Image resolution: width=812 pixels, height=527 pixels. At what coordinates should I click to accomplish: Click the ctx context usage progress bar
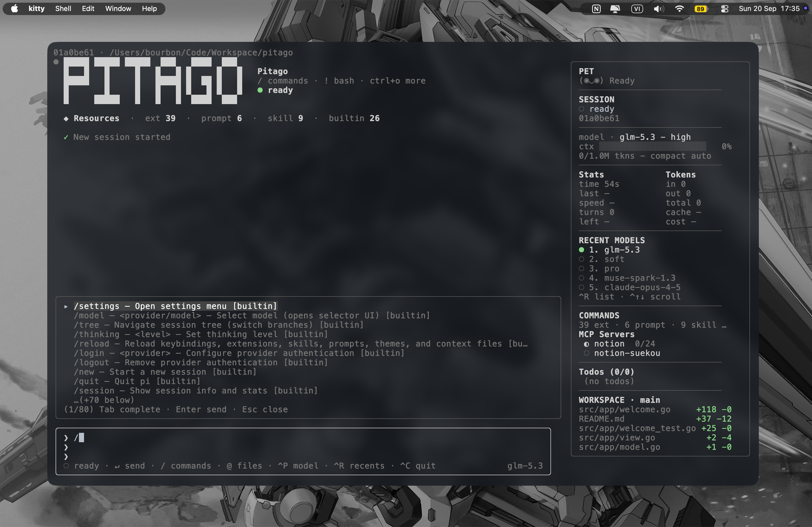coord(653,147)
